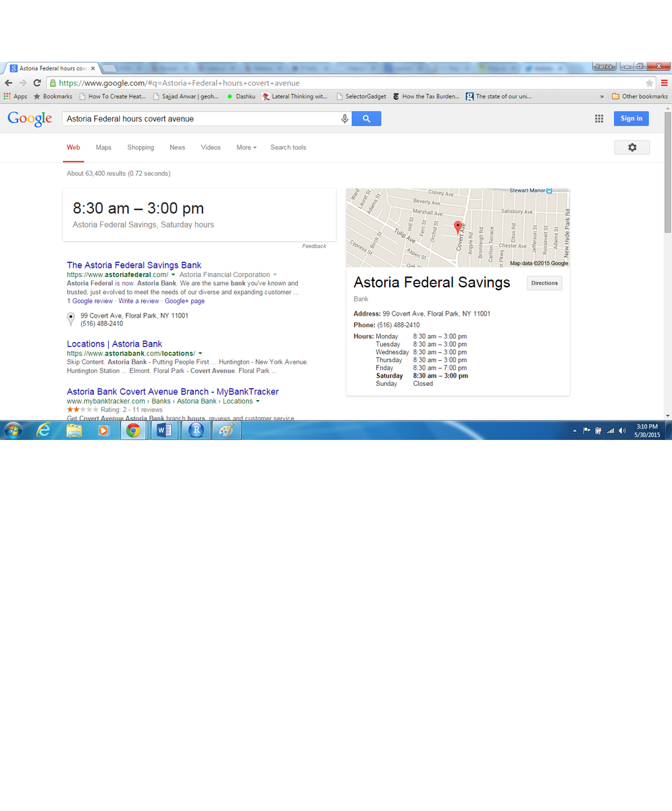Open the Google+ page link
Viewport: 672px width, 811px height.
(184, 301)
